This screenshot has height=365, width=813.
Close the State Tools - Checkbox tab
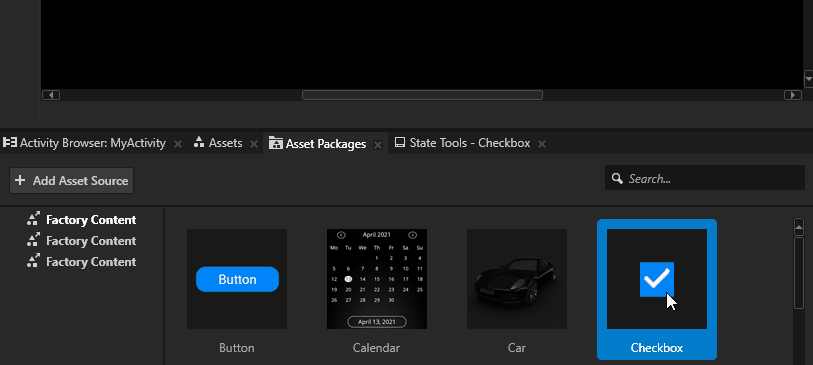click(542, 144)
